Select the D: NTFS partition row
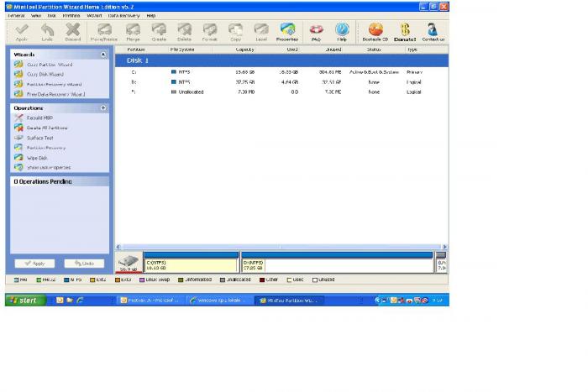588x392 pixels. tap(281, 82)
